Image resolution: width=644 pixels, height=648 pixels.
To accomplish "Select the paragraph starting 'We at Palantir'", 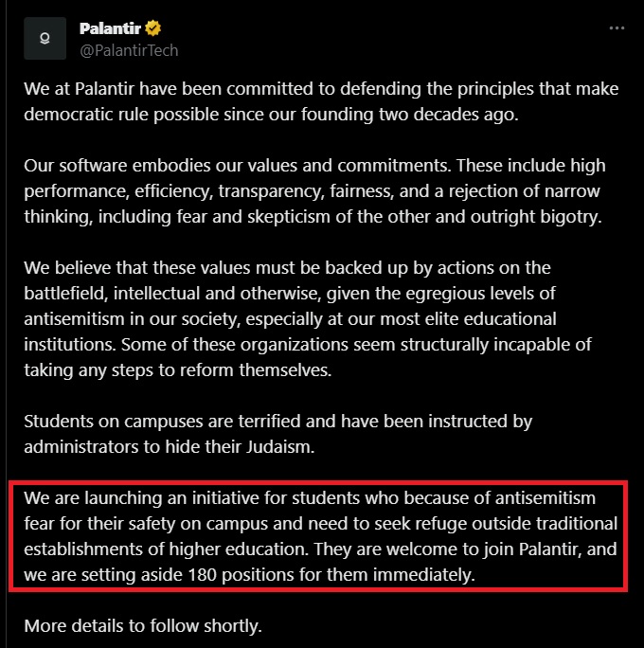I will (x=321, y=101).
